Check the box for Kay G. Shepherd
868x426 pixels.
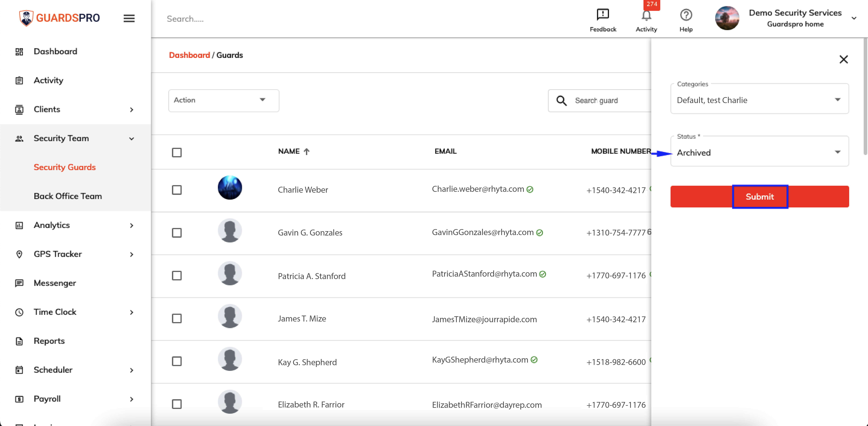(177, 361)
